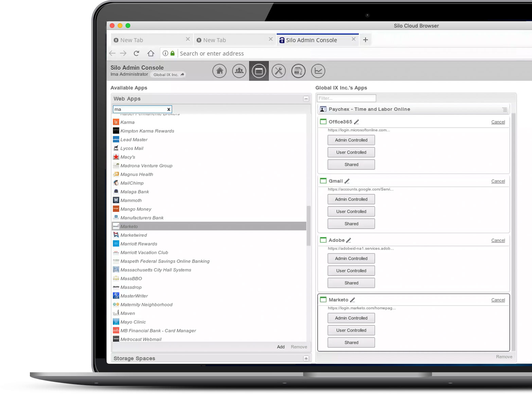Switch organization via Global IX Inc. arrow
Screen dimensions: 532x394
pyautogui.click(x=182, y=74)
